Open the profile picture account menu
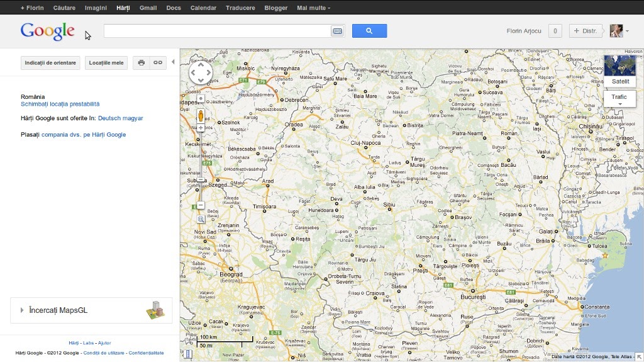 coord(619,31)
